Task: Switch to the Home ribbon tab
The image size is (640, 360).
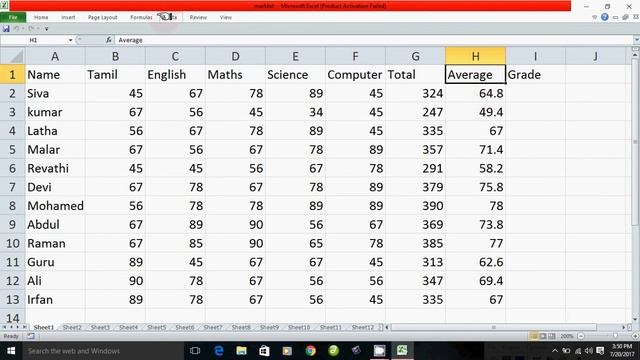Action: point(41,17)
